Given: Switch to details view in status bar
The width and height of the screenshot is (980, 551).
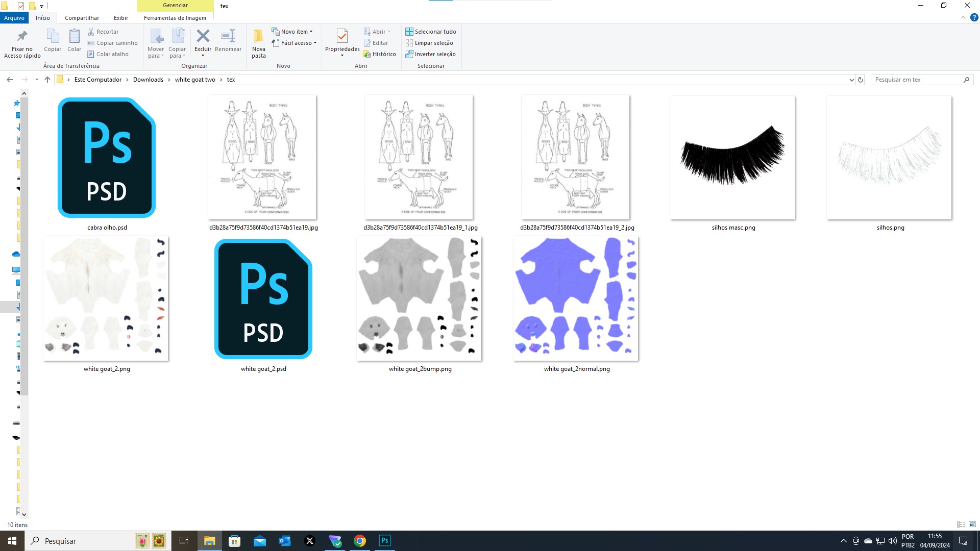Looking at the screenshot, I should pyautogui.click(x=961, y=524).
